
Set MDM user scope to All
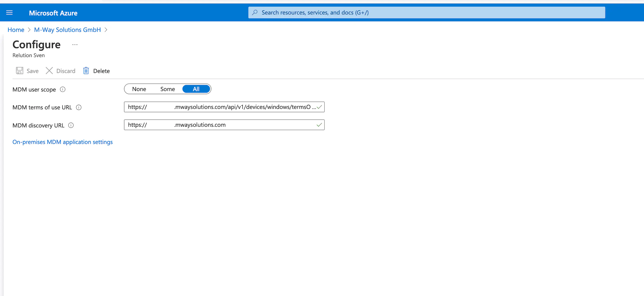(196, 89)
